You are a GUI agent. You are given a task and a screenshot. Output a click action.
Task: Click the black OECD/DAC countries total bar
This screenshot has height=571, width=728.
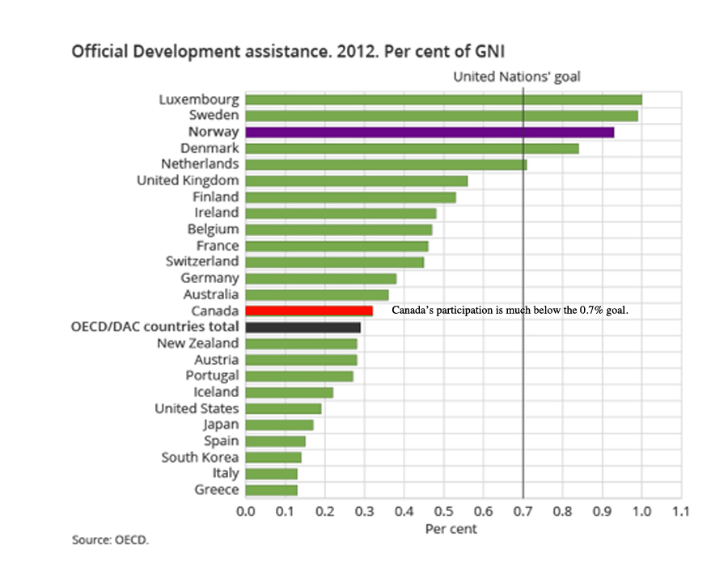(303, 327)
